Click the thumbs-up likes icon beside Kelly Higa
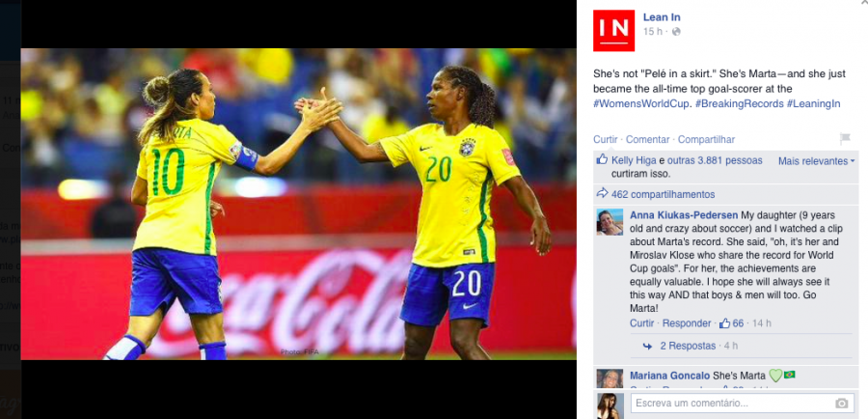The width and height of the screenshot is (868, 419). 602,159
